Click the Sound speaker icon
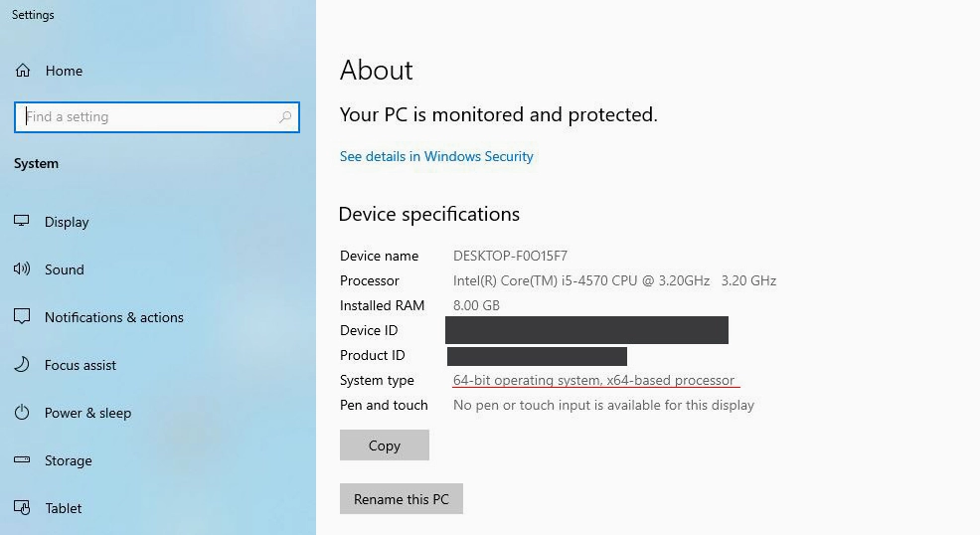Viewport: 980px width, 535px height. pyautogui.click(x=22, y=269)
